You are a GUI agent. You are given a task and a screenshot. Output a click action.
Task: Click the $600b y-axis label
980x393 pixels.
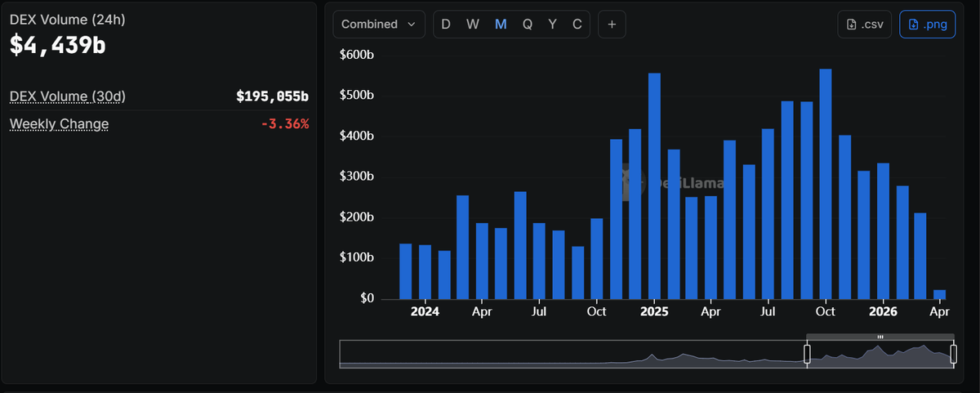(x=357, y=55)
